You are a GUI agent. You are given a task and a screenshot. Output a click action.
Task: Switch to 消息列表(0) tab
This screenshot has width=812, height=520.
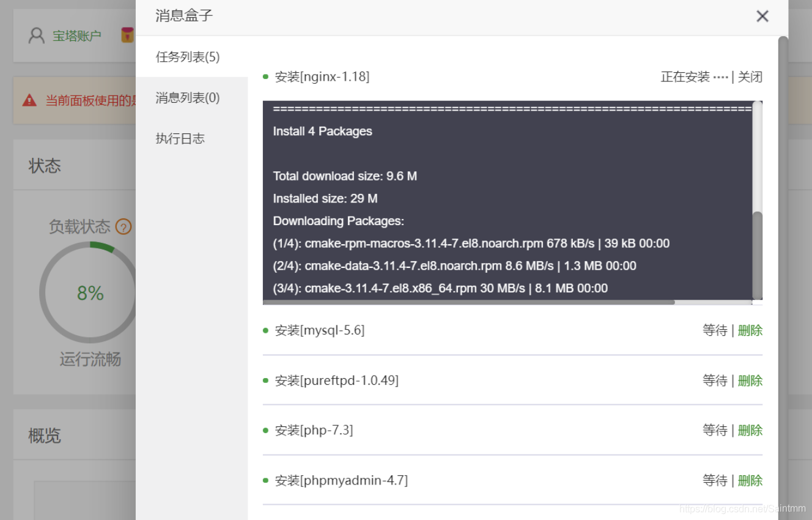point(188,98)
